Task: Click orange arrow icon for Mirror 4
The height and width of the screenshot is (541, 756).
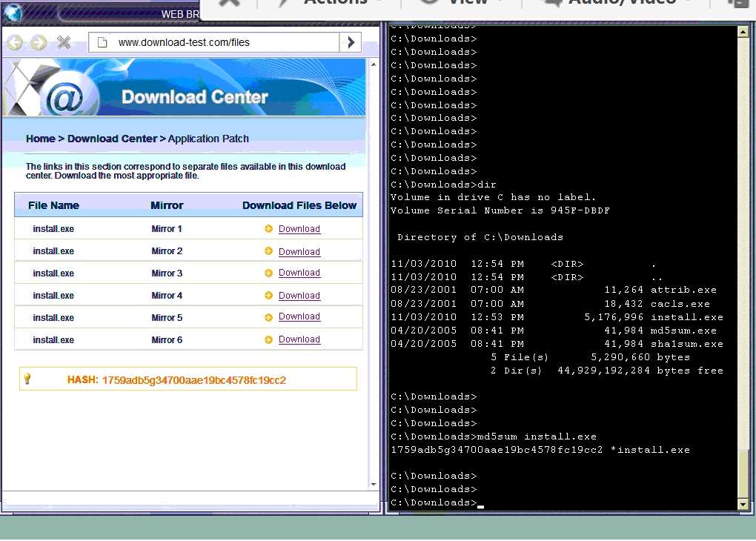Action: coord(268,295)
